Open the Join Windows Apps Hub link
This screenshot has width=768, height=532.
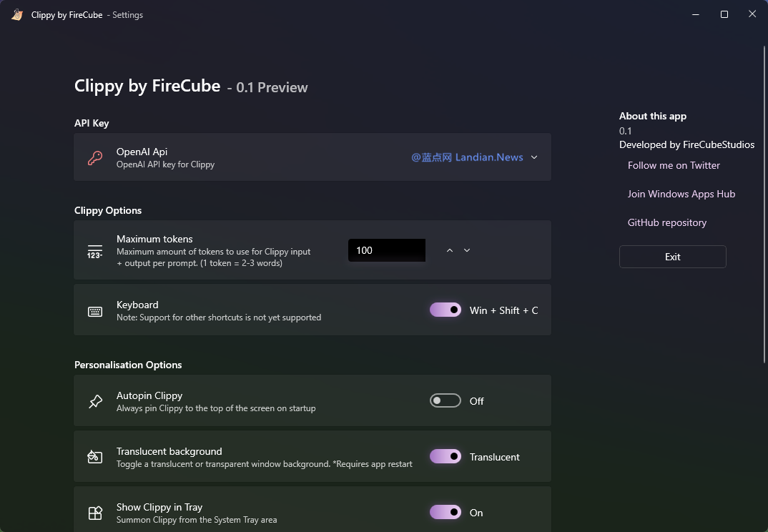tap(681, 194)
